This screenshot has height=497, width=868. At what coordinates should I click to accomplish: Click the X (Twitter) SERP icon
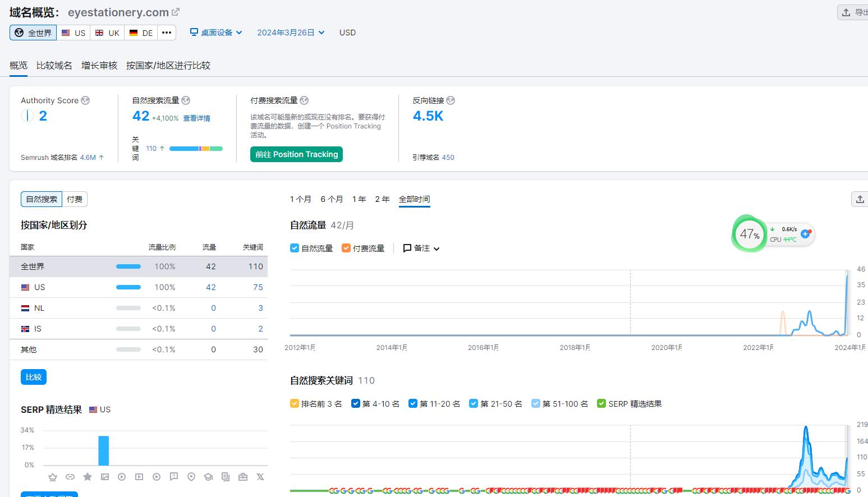(260, 477)
